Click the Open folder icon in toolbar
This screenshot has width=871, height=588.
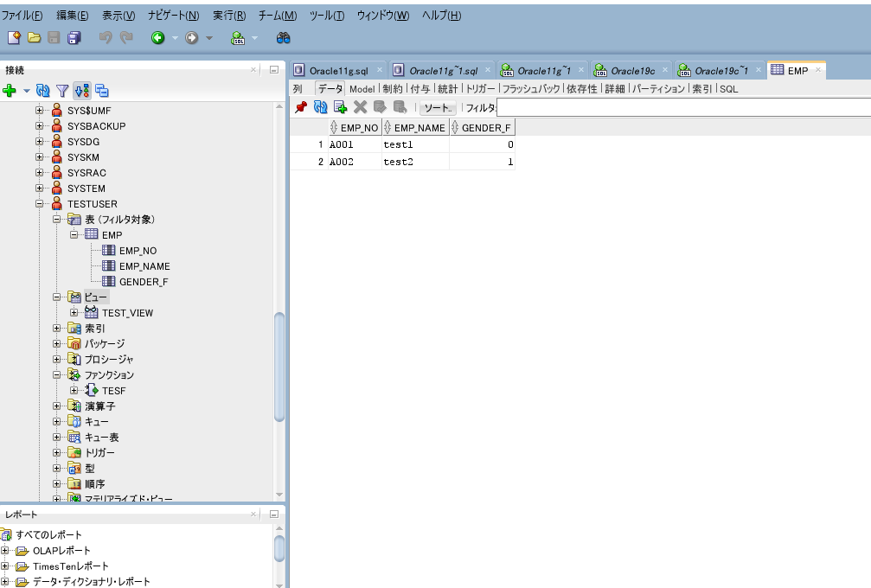[x=35, y=38]
